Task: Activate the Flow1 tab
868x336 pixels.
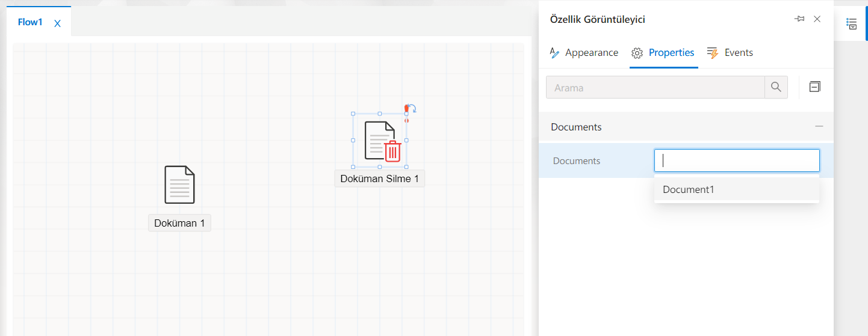Action: point(30,22)
